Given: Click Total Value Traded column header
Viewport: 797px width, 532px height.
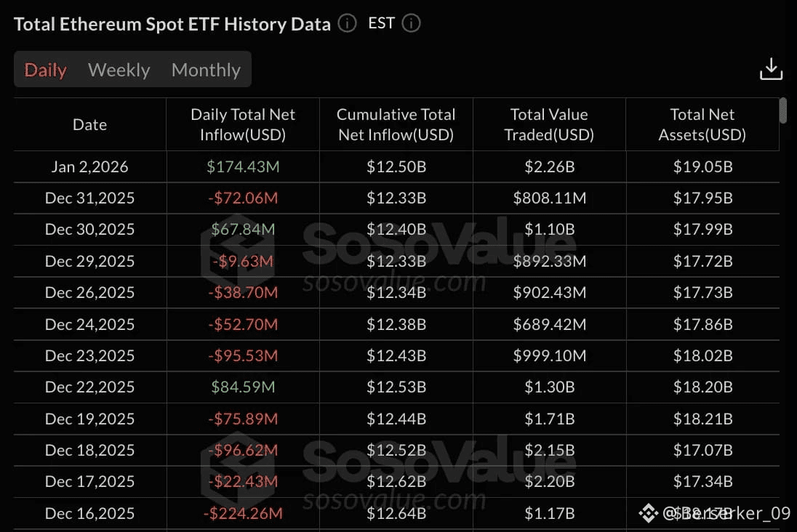Looking at the screenshot, I should pyautogui.click(x=549, y=124).
